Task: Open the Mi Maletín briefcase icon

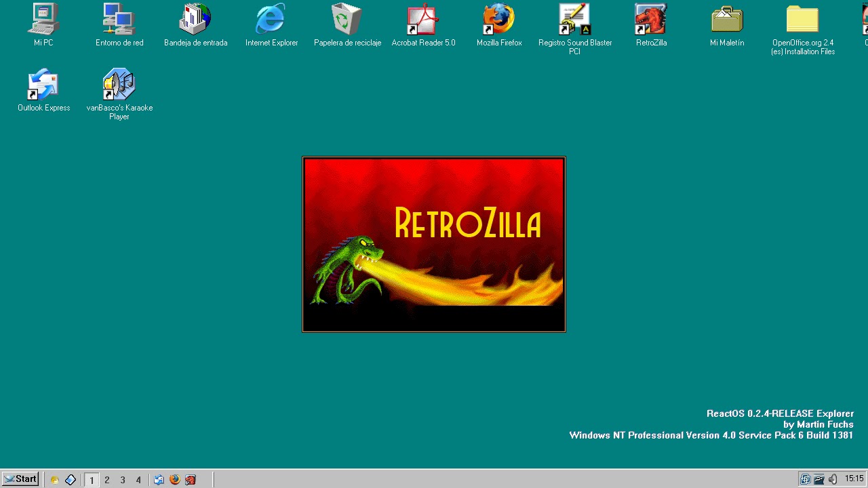Action: pyautogui.click(x=727, y=25)
